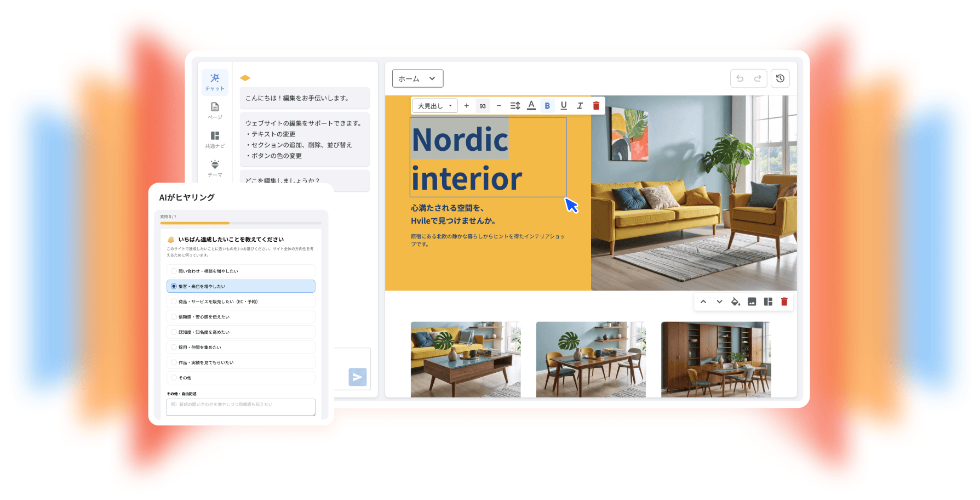Image resolution: width=980 pixels, height=500 pixels.
Task: Click the description paragraph under subheading
Action: tap(488, 240)
